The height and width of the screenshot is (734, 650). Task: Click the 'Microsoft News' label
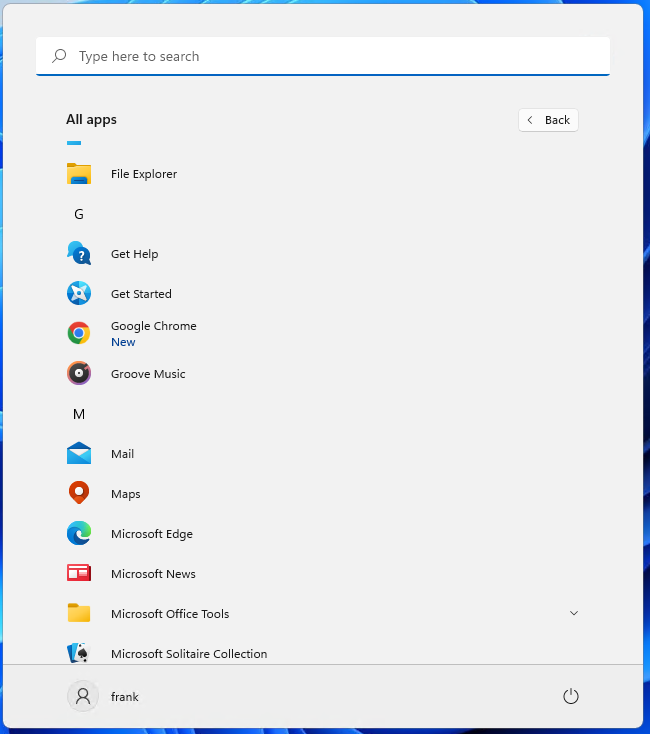coord(153,573)
